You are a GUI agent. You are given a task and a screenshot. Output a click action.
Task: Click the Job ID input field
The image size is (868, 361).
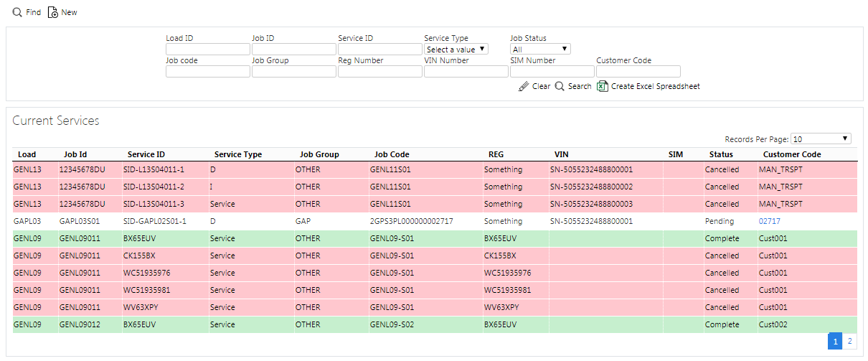[x=294, y=49]
